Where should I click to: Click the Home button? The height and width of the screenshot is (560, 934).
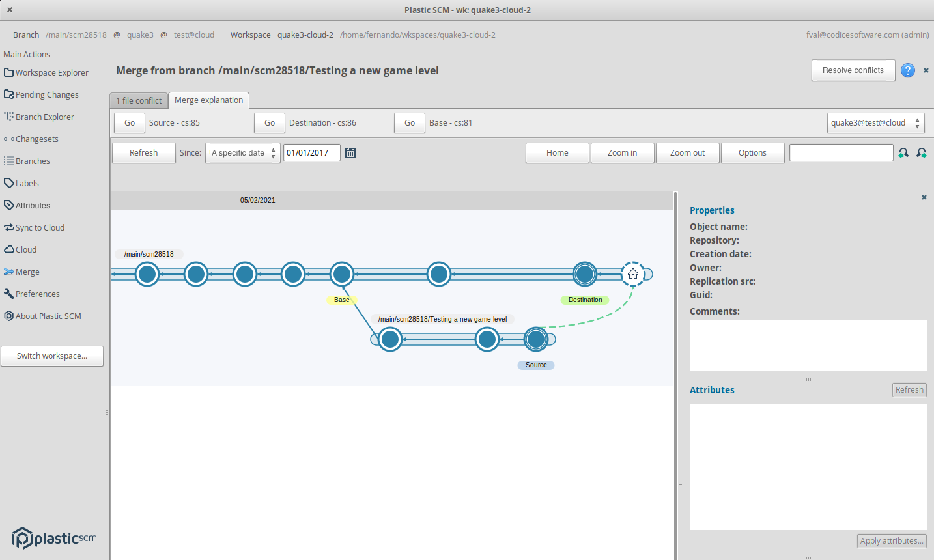click(x=558, y=153)
